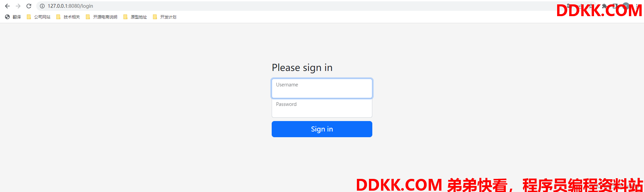The image size is (644, 192).
Task: Expand the 开源电商说明 bookmark folder
Action: [x=101, y=17]
